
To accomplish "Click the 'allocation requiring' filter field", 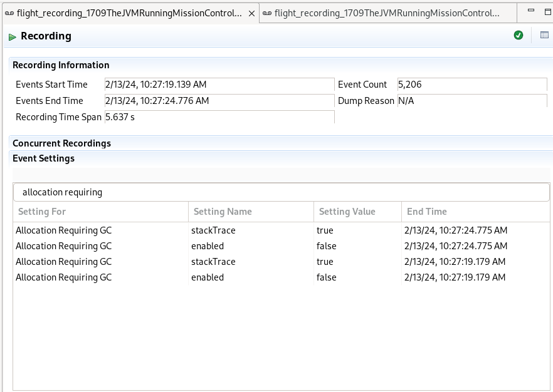I will [281, 192].
